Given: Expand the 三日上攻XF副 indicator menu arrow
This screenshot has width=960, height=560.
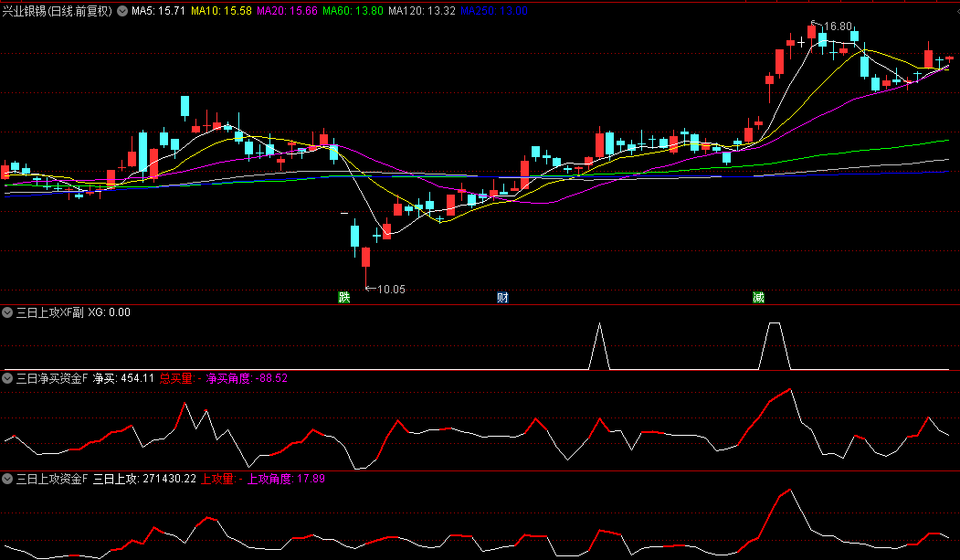Looking at the screenshot, I should click(8, 312).
